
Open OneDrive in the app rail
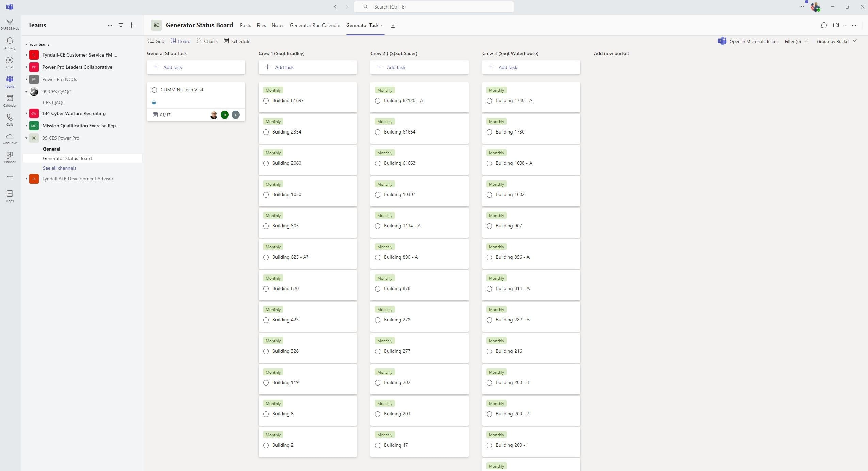(x=10, y=139)
